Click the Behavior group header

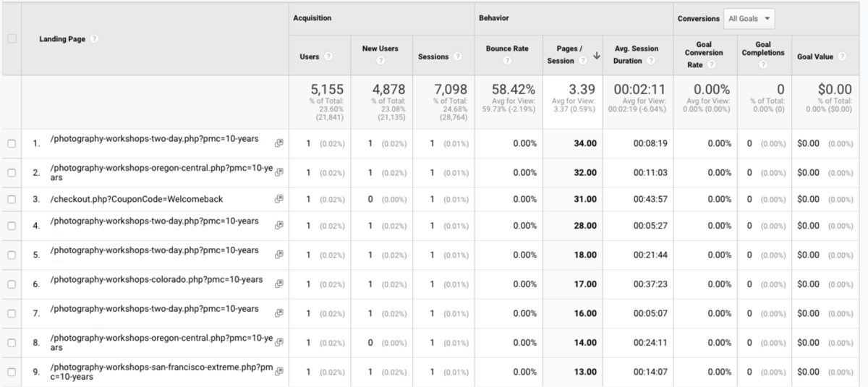pyautogui.click(x=493, y=18)
